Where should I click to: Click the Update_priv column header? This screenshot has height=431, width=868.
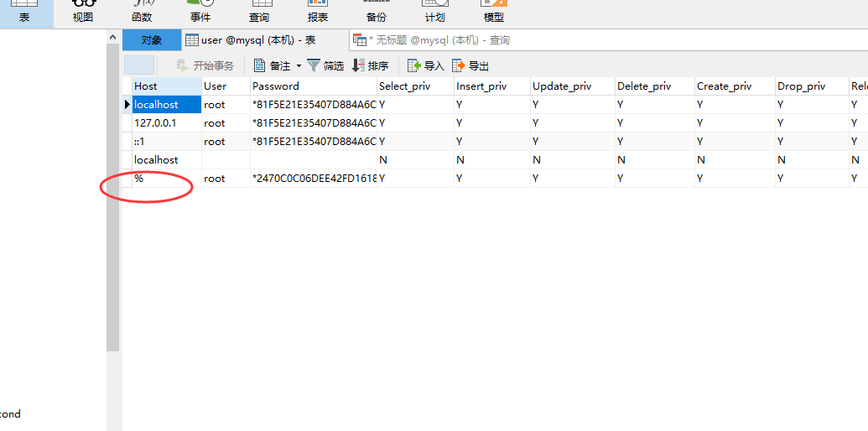573,86
